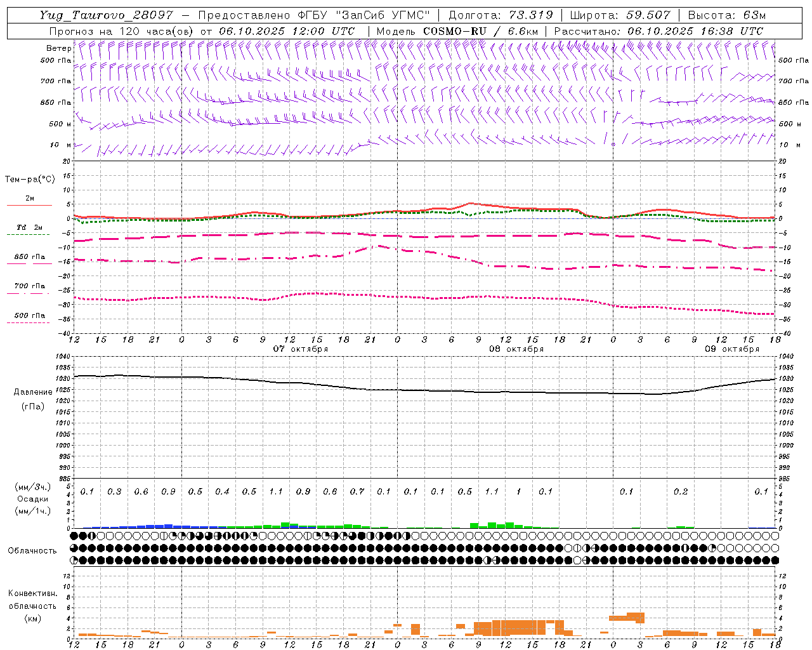This screenshot has width=812, height=650.
Task: Click '700 гПа' in the temperature legend
Action: [x=29, y=286]
